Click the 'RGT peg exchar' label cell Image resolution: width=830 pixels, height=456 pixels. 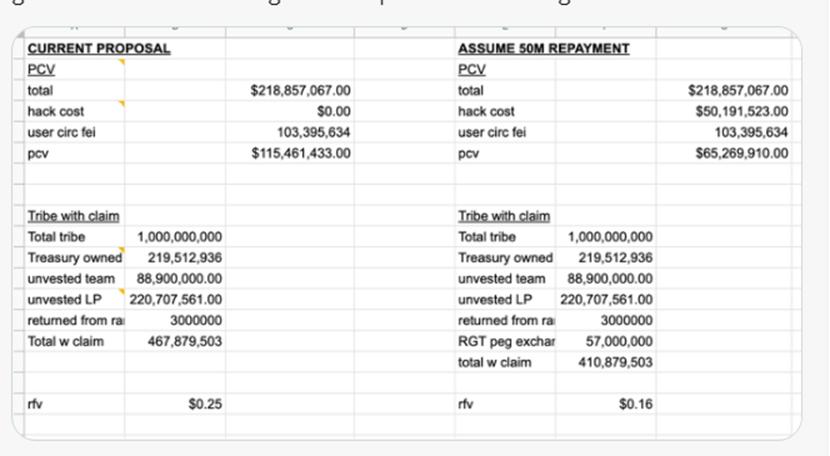506,341
